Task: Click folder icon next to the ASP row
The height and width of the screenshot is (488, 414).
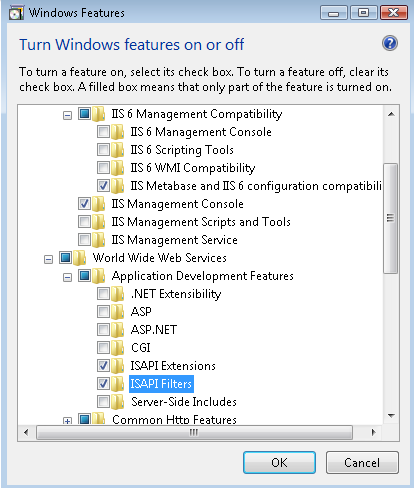Action: click(x=118, y=312)
